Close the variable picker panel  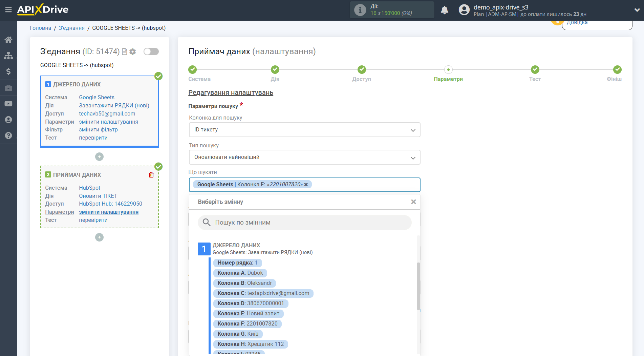[413, 202]
